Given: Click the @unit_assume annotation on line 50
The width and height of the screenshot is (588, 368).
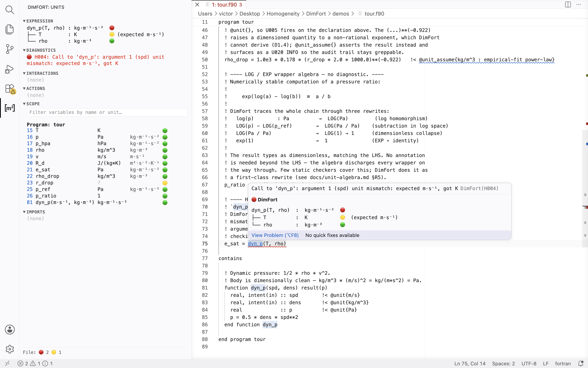Looking at the screenshot, I should [x=487, y=60].
